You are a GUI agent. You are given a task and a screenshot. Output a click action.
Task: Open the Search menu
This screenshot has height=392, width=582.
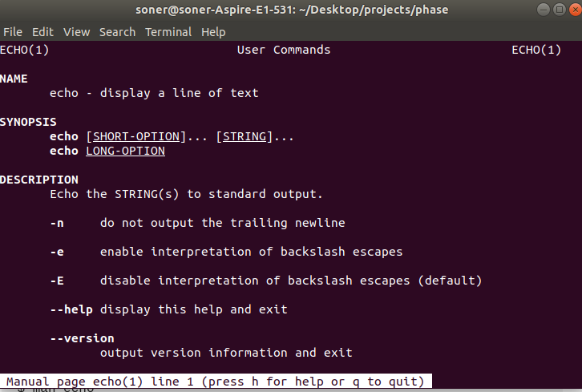(x=117, y=32)
